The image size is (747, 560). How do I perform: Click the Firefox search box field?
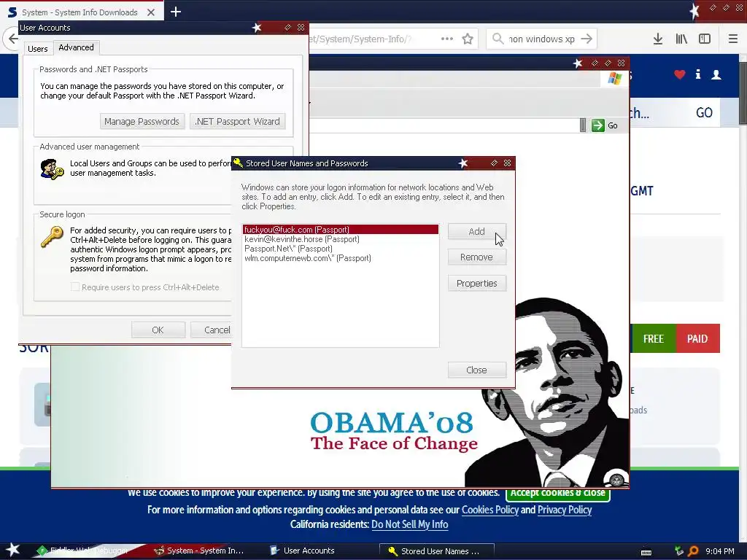coord(542,39)
